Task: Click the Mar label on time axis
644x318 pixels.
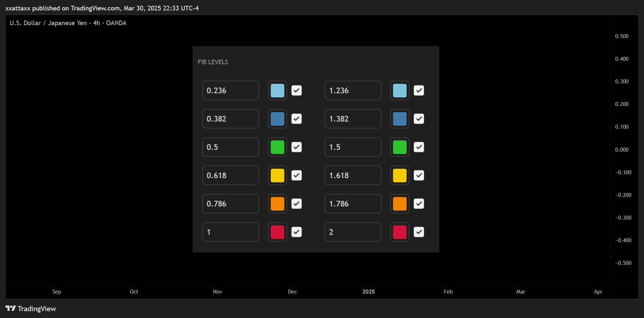Action: [521, 292]
